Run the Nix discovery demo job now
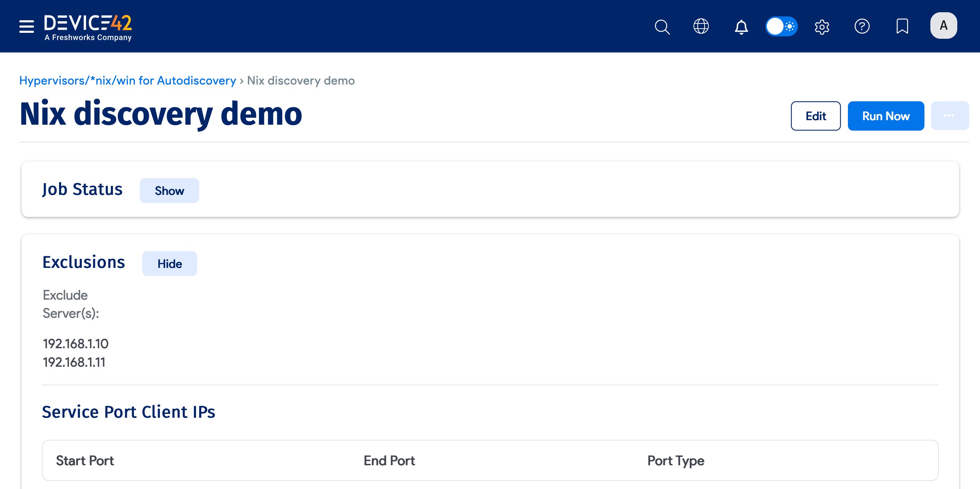The height and width of the screenshot is (489, 980). point(886,116)
